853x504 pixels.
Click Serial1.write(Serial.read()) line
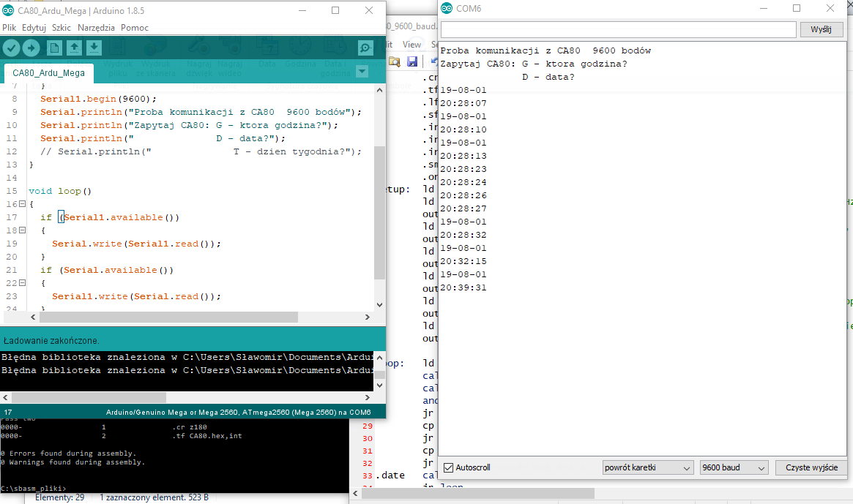tap(136, 296)
